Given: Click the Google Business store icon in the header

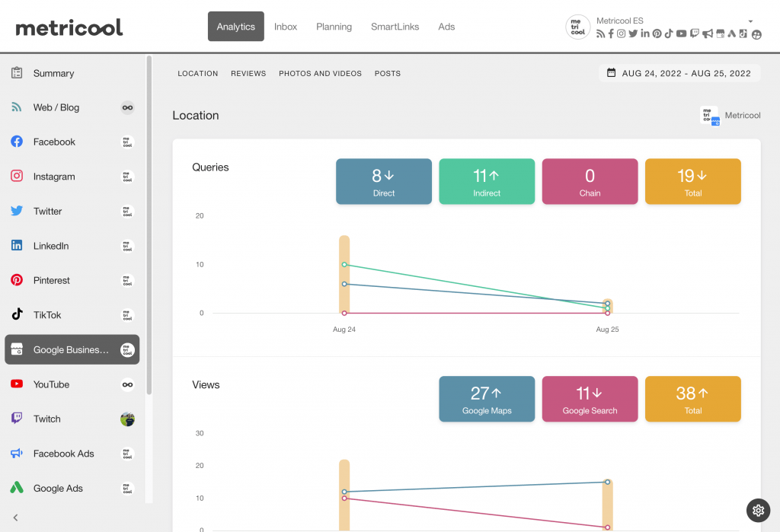Looking at the screenshot, I should tap(721, 33).
